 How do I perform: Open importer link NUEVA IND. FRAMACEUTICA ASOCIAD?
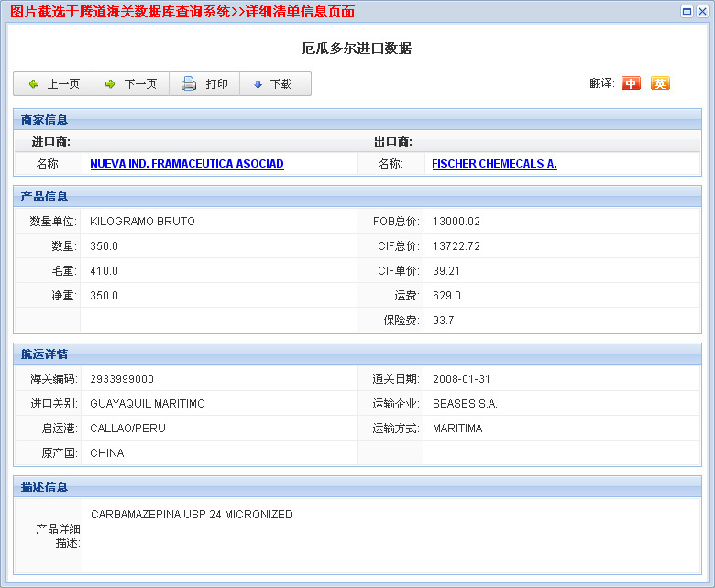[187, 164]
